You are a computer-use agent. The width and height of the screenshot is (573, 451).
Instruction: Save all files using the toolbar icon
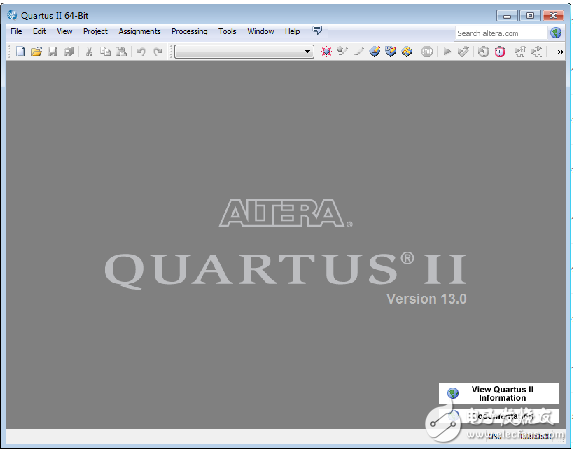[x=69, y=52]
